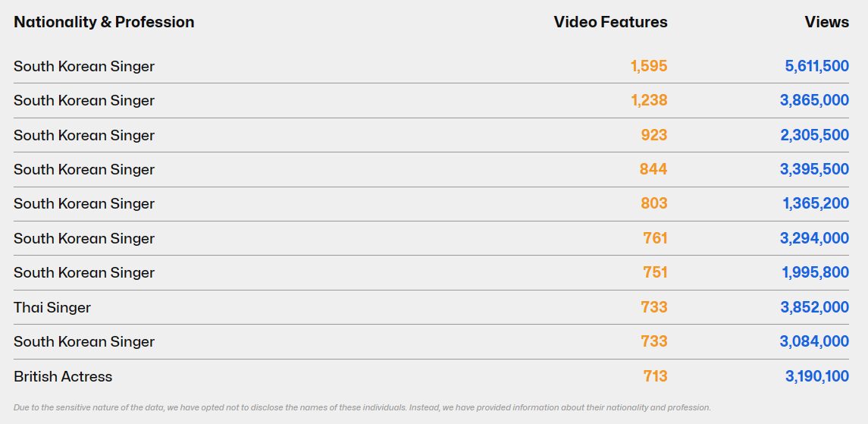Select the 1,365,200 views value
This screenshot has width=868, height=424.
click(x=816, y=203)
